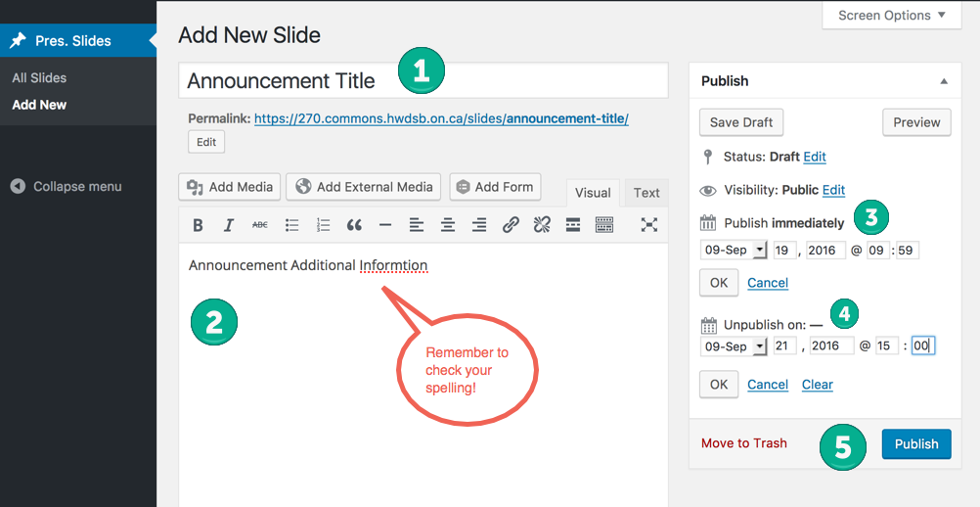The height and width of the screenshot is (507, 980).
Task: Click the Add New Slide heading
Action: point(249,35)
